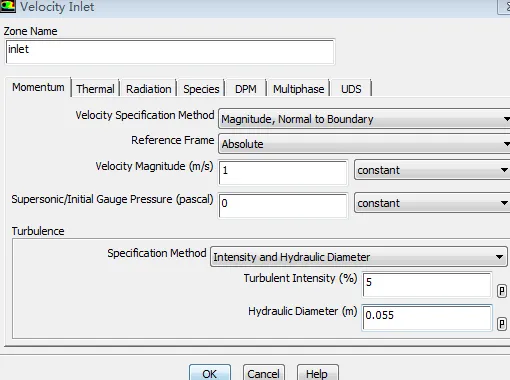Open constant dropdown for Supersonic/Initial Gauge Pressure
Image resolution: width=510 pixels, height=380 pixels.
point(432,203)
